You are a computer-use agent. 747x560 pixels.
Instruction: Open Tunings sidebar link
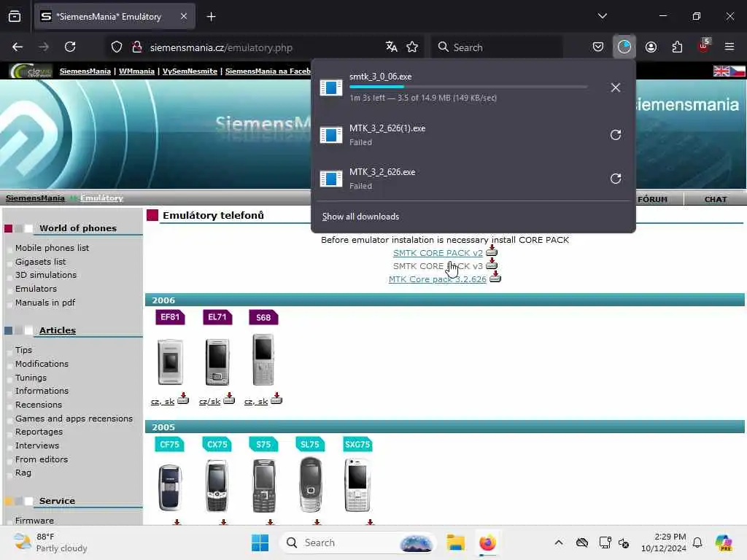click(x=31, y=378)
